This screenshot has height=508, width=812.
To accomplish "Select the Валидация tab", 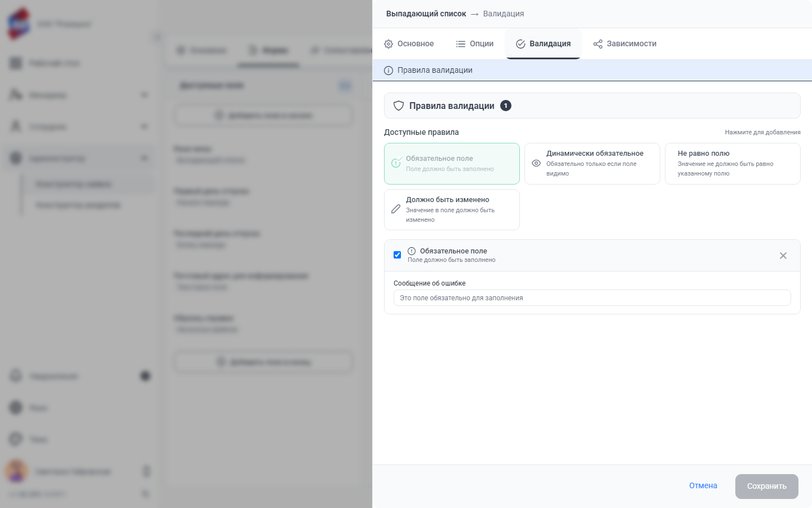I will pos(543,43).
